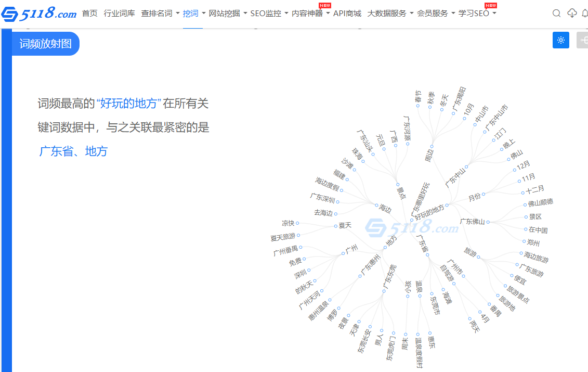
Task: Click the central 好玩的地方 graph node
Action: tap(430, 212)
